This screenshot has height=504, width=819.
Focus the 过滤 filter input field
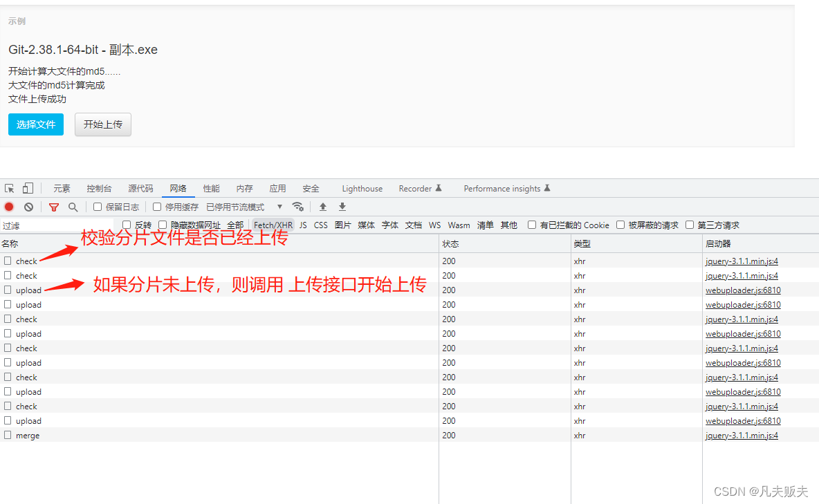pos(57,225)
